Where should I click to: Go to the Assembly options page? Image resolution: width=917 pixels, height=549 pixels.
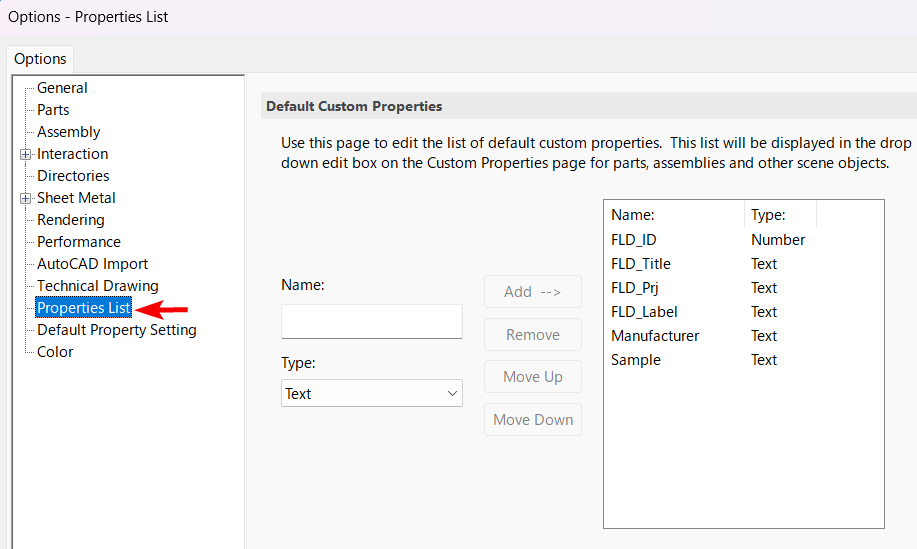coord(68,132)
